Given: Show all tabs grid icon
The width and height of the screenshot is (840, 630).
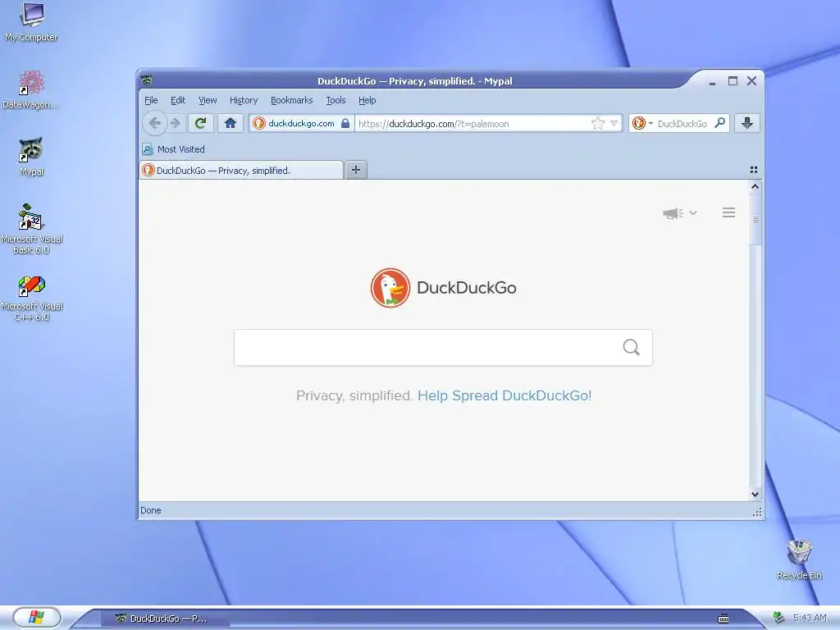Looking at the screenshot, I should pyautogui.click(x=754, y=170).
